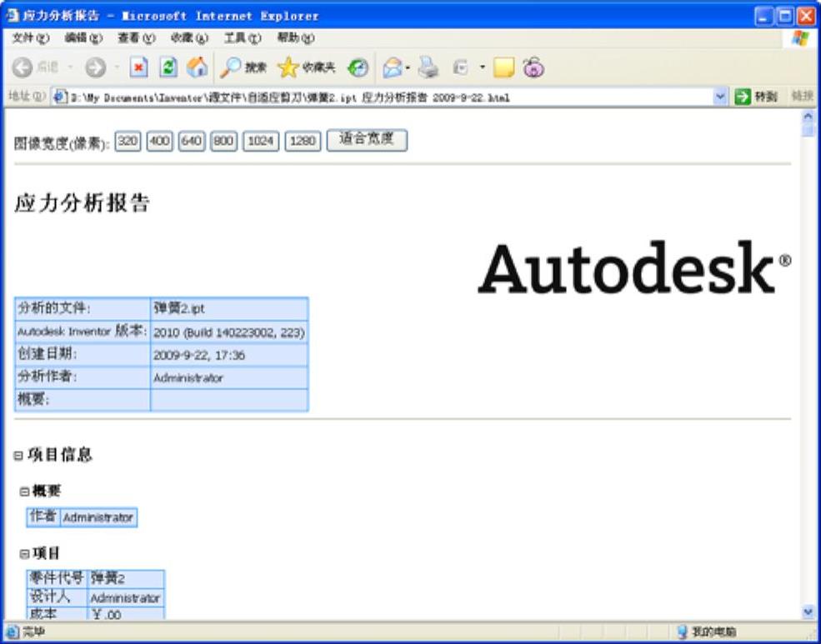This screenshot has height=644, width=821.
Task: Collapse the 概要 subsection
Action: tap(25, 492)
